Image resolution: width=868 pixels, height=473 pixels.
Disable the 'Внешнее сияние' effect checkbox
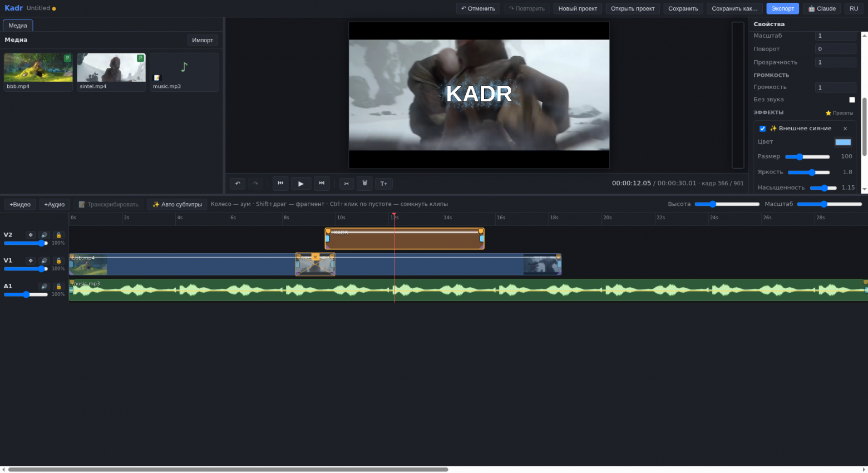[x=762, y=129]
